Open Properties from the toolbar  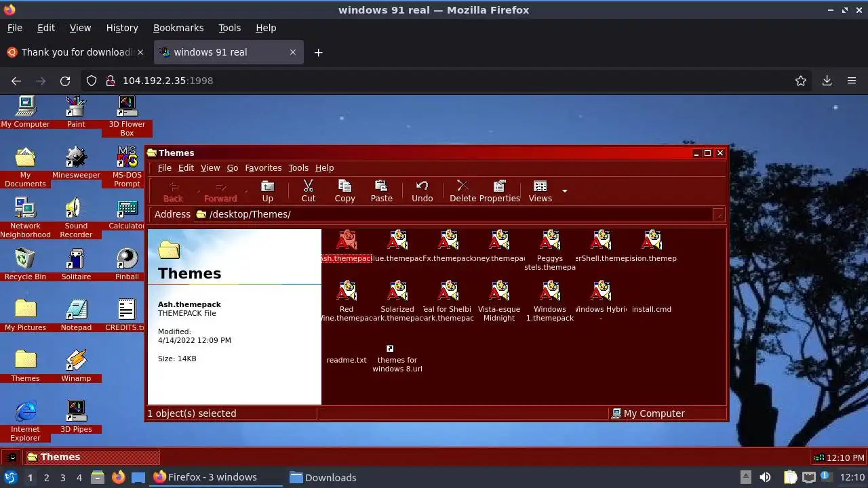pos(500,191)
